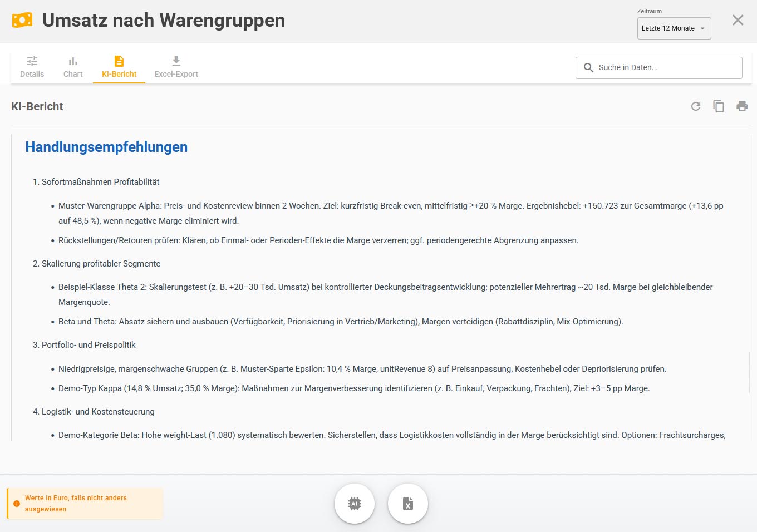Copy the report using the copy icon

pyautogui.click(x=719, y=106)
